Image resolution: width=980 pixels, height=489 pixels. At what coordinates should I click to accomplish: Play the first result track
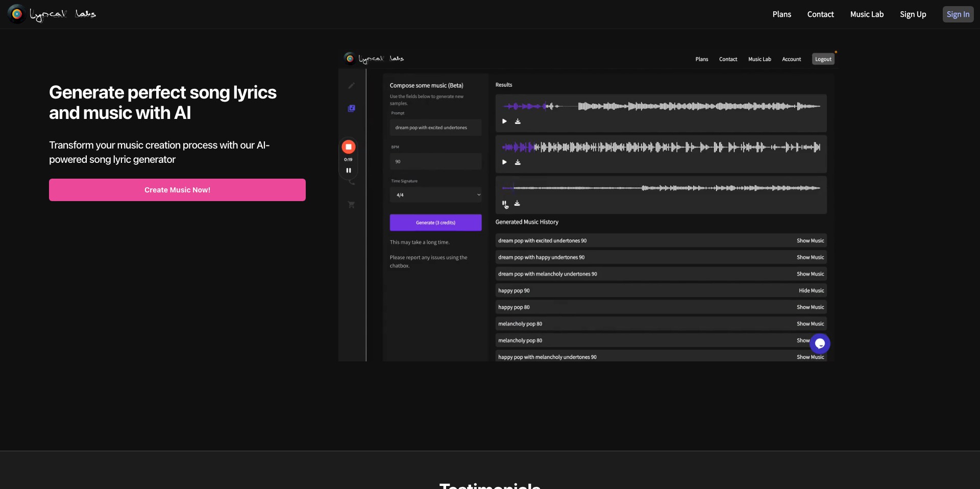click(x=504, y=121)
